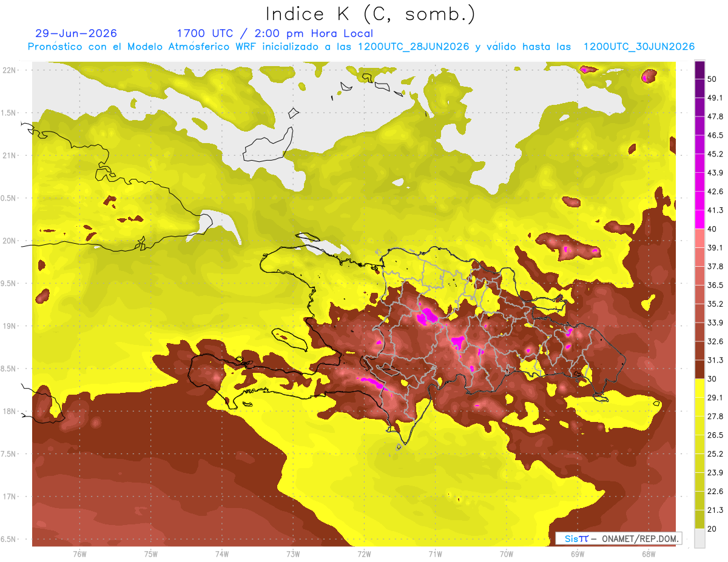
Task: Click the '72W' longitude axis label
Action: click(x=364, y=554)
